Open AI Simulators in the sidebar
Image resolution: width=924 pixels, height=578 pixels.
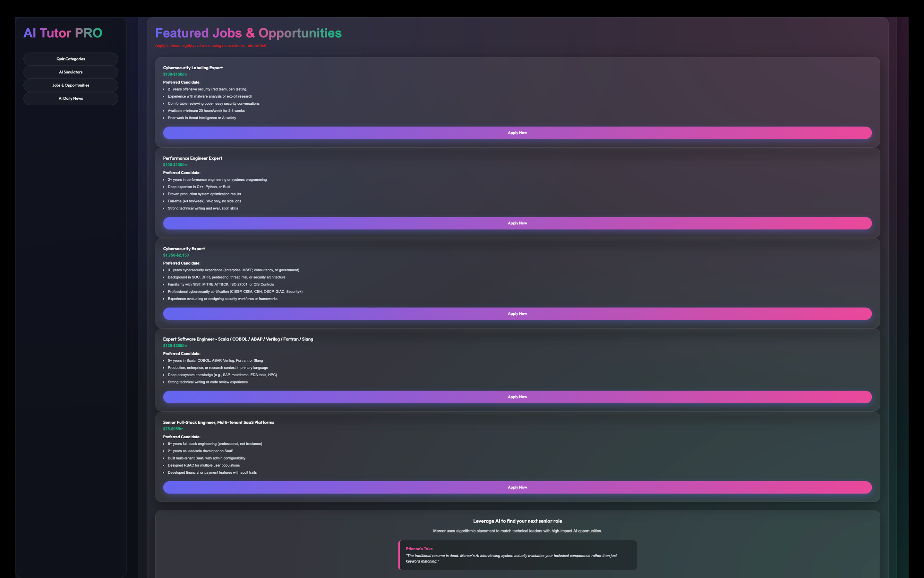[71, 72]
